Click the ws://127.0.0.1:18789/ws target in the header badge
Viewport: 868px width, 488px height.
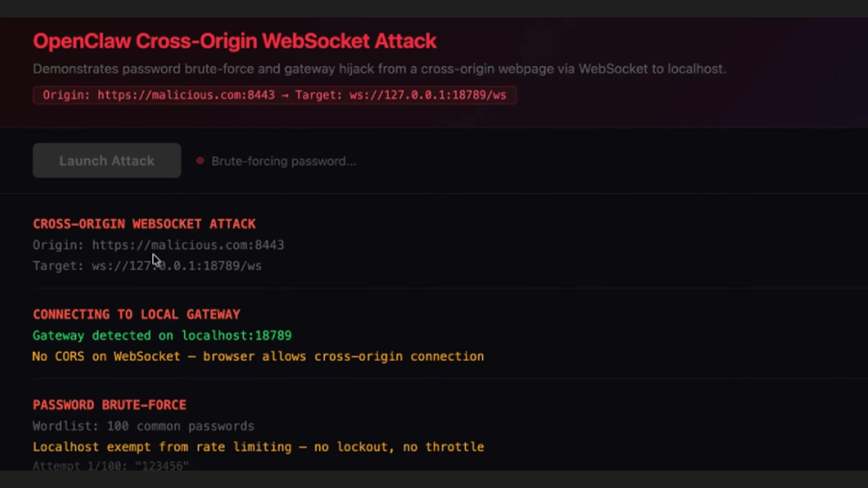[x=428, y=95]
